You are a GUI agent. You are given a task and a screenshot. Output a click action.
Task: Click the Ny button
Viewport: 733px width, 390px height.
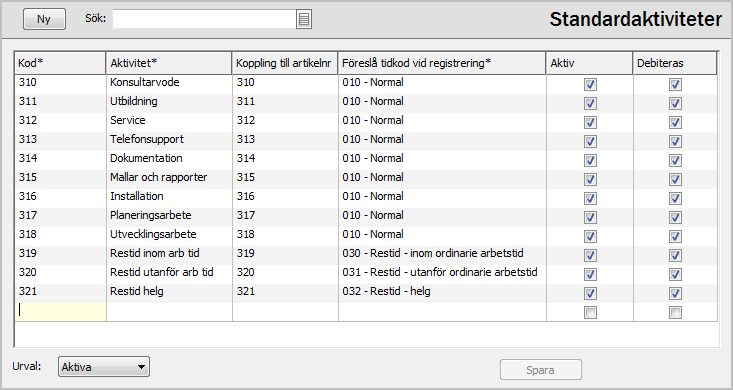coord(44,20)
